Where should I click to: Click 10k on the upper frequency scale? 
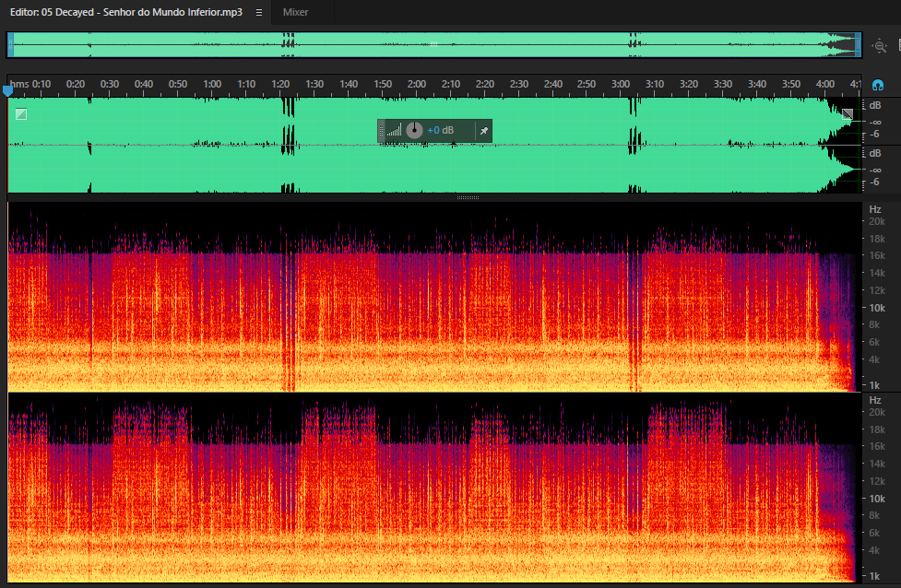click(x=877, y=309)
